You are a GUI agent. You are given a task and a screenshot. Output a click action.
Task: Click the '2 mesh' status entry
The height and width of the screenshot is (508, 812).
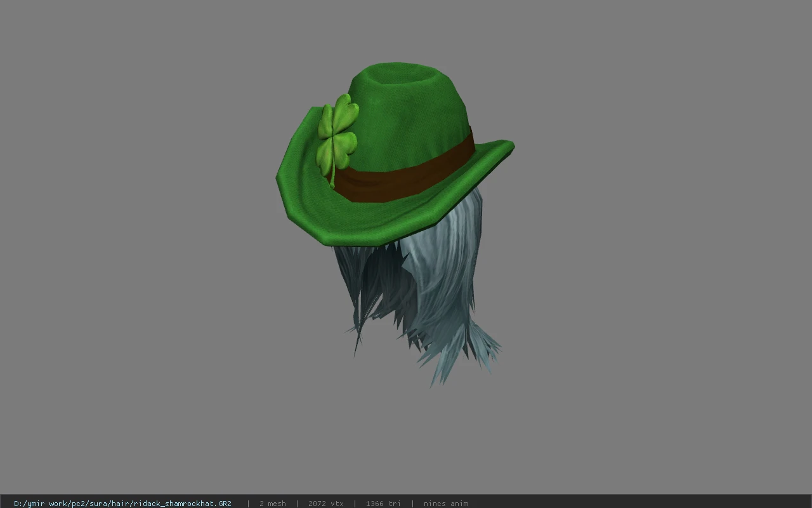(273, 504)
